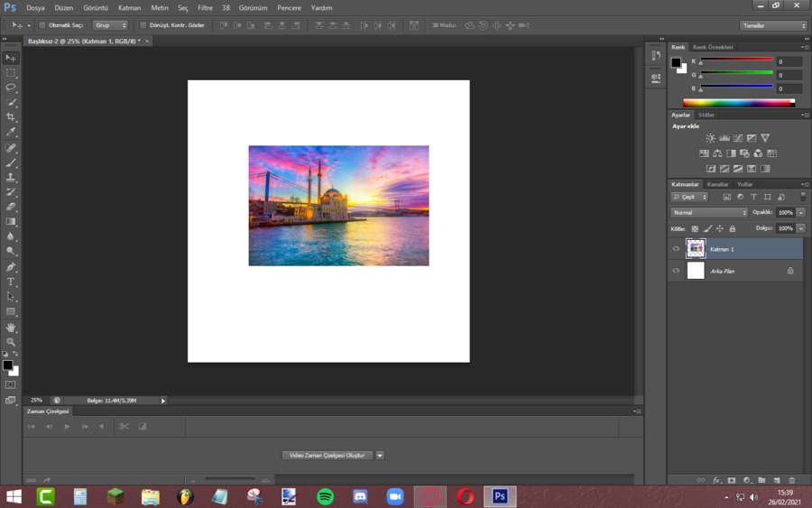Viewport: 812px width, 508px height.
Task: Select the Clone Stamp tool
Action: point(10,178)
